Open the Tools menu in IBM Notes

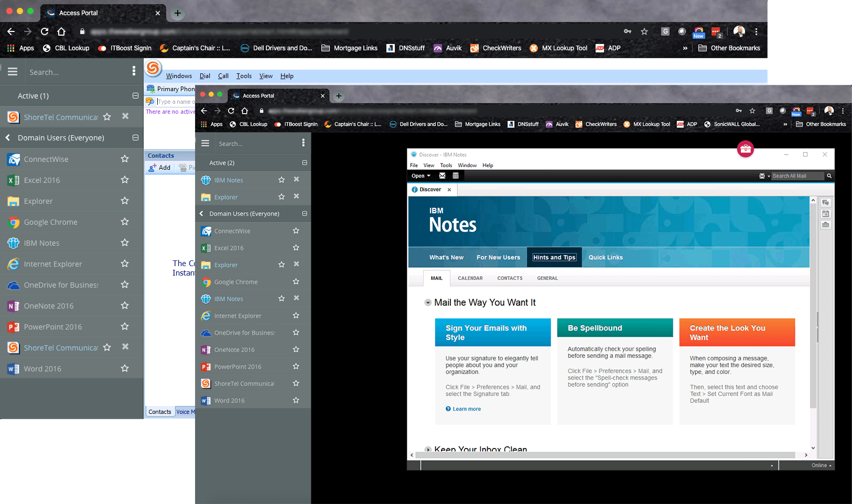(x=446, y=165)
